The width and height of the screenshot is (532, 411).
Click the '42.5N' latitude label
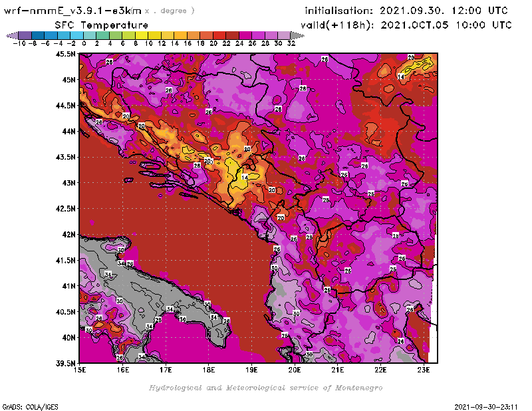tap(66, 209)
